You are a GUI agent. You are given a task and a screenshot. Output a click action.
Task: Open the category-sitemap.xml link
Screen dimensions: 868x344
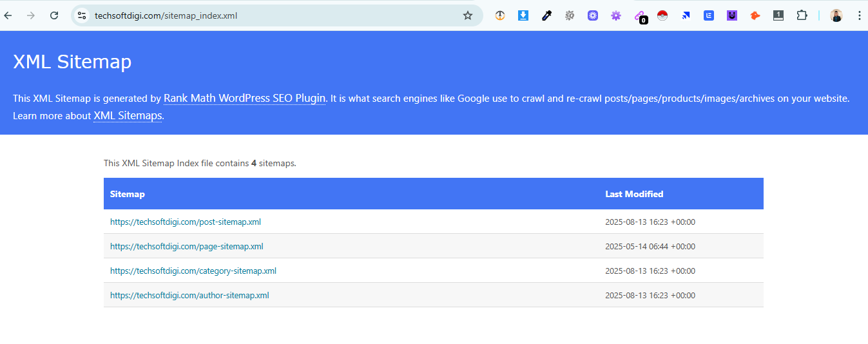(193, 271)
